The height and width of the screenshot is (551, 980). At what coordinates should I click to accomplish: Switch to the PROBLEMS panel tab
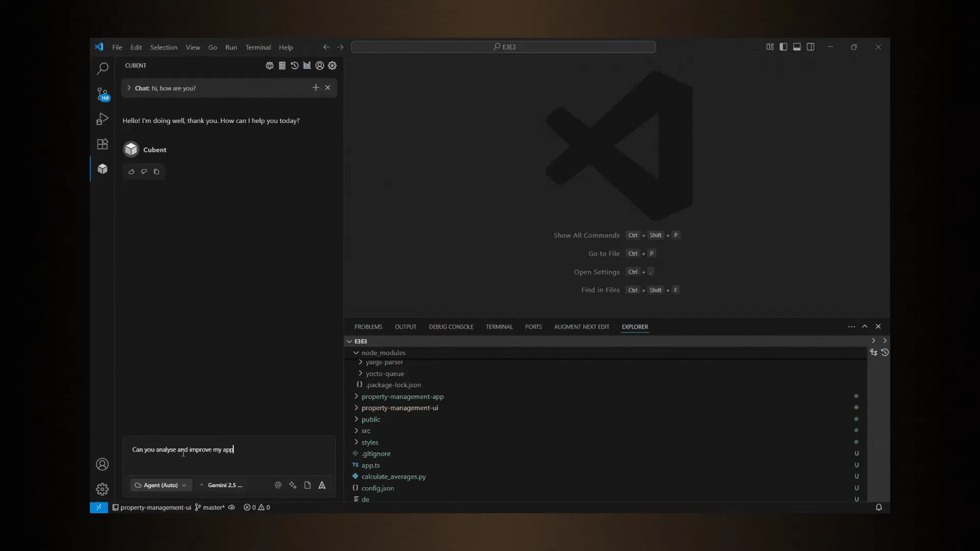368,327
